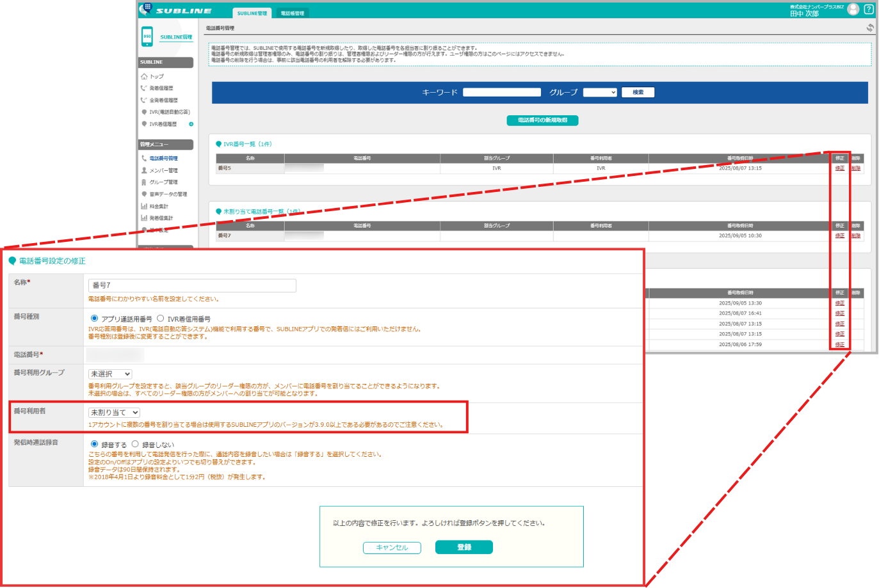
Task: Select the アプリ通話用番号 radio button
Action: point(95,319)
